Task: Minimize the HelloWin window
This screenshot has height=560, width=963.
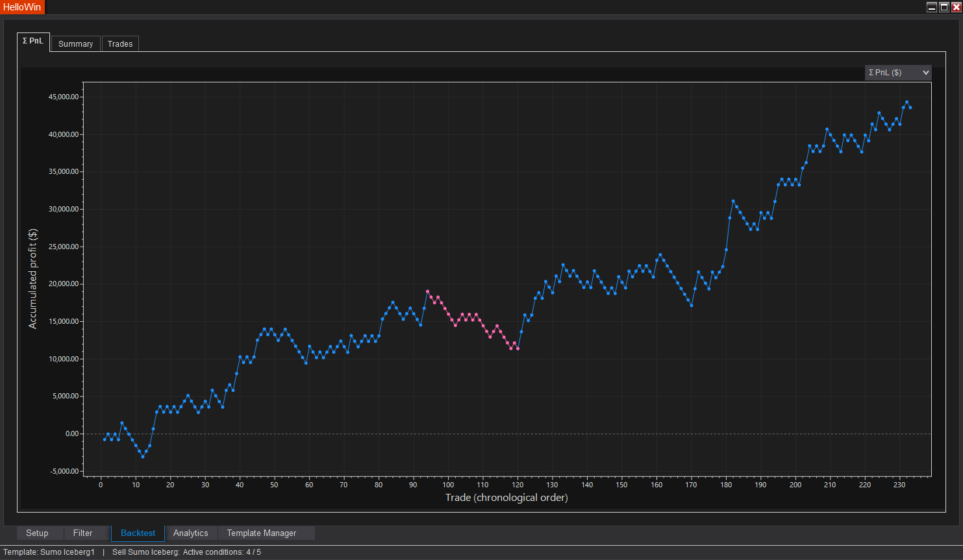Action: (x=932, y=7)
